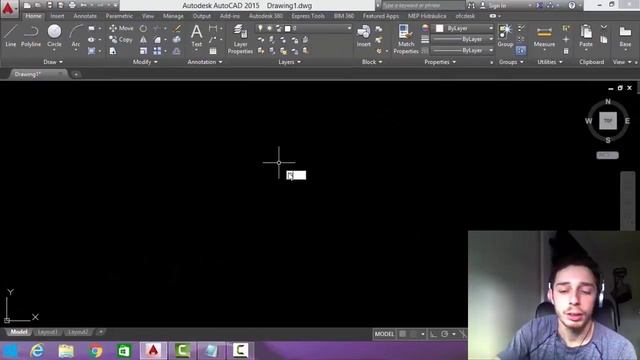
Task: Switch to the Annotate ribbon tab
Action: 85,16
